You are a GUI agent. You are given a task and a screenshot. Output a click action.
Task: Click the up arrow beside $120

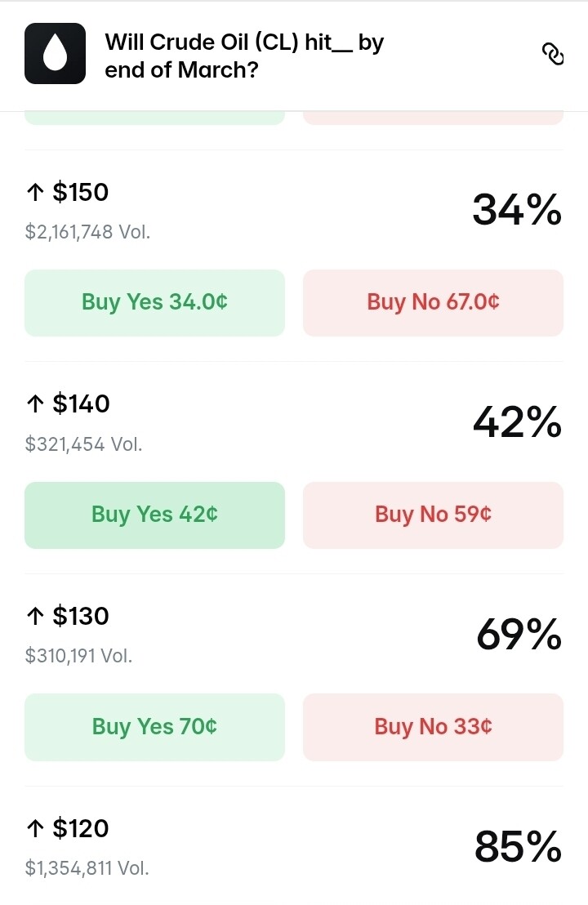34,829
